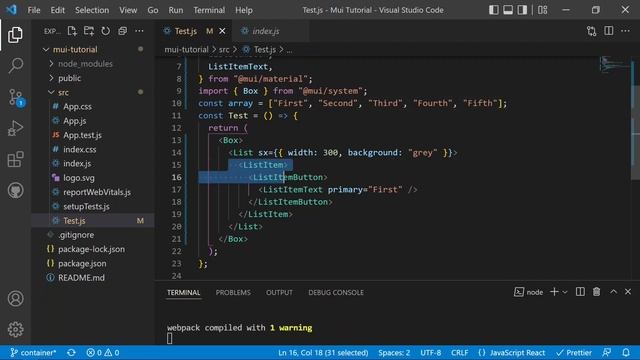The width and height of the screenshot is (640, 360).
Task: Open editor more actions ellipsis
Action: tap(625, 31)
